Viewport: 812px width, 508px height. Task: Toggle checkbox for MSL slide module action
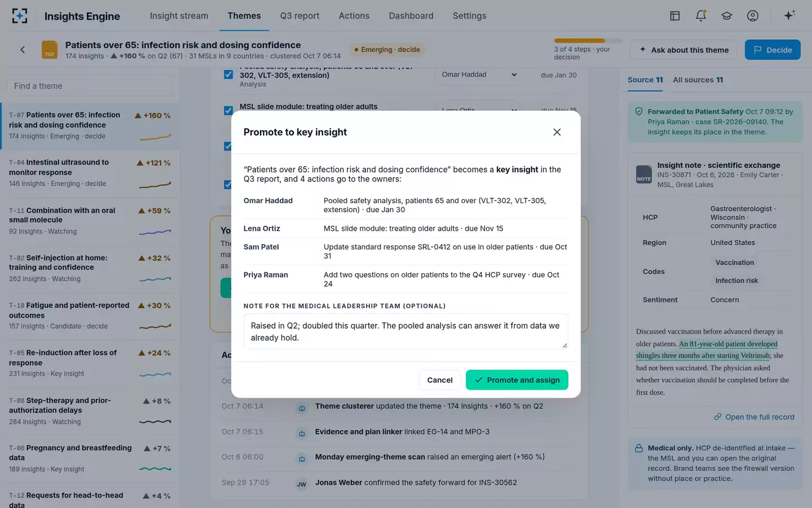228,111
